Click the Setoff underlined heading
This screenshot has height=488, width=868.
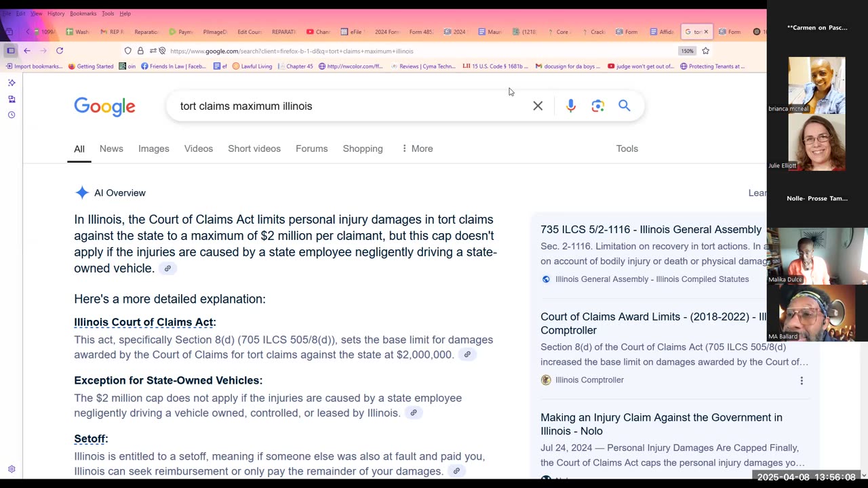click(x=91, y=439)
